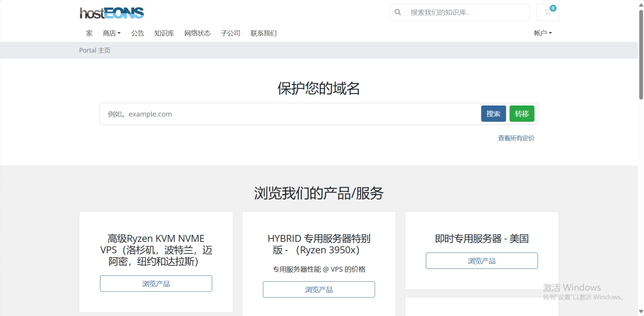Click the hostEONS logo

[x=111, y=12]
